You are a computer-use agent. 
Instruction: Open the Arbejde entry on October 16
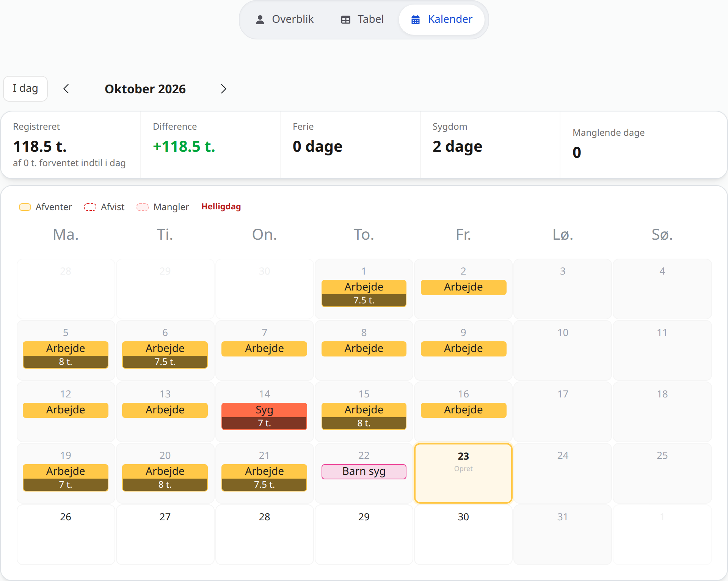[463, 410]
